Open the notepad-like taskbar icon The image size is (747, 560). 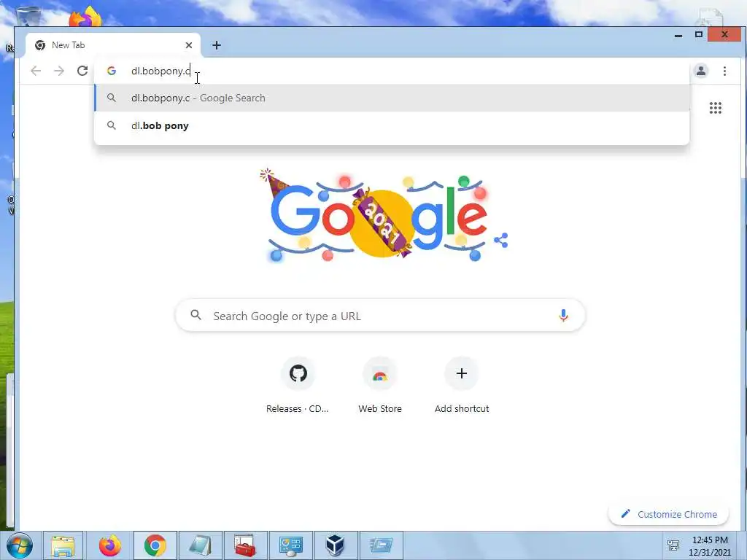pyautogui.click(x=201, y=545)
